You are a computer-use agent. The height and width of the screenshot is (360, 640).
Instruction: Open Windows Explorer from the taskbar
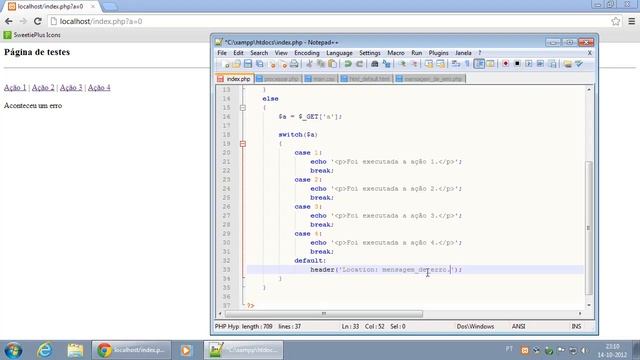point(75,350)
